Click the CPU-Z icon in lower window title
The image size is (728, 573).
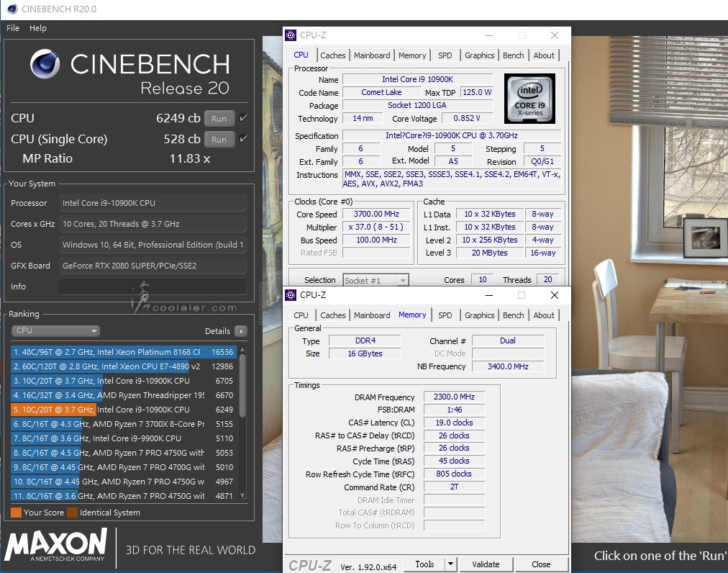(291, 295)
